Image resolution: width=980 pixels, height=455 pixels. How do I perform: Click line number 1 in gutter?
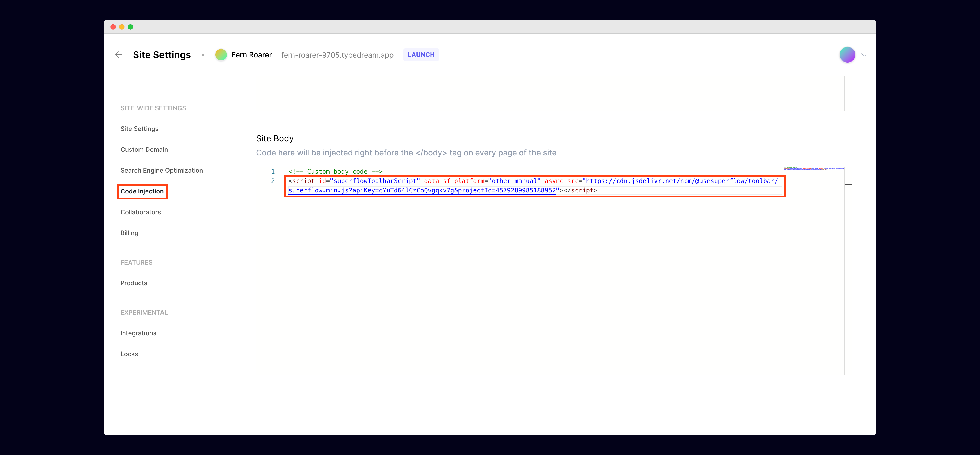[x=273, y=172]
